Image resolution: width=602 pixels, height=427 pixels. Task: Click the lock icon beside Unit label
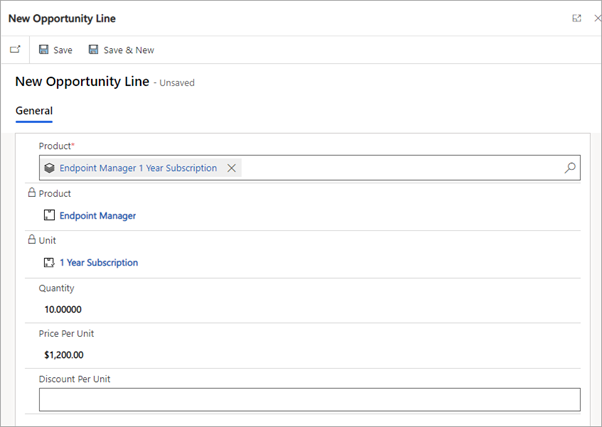pos(32,239)
